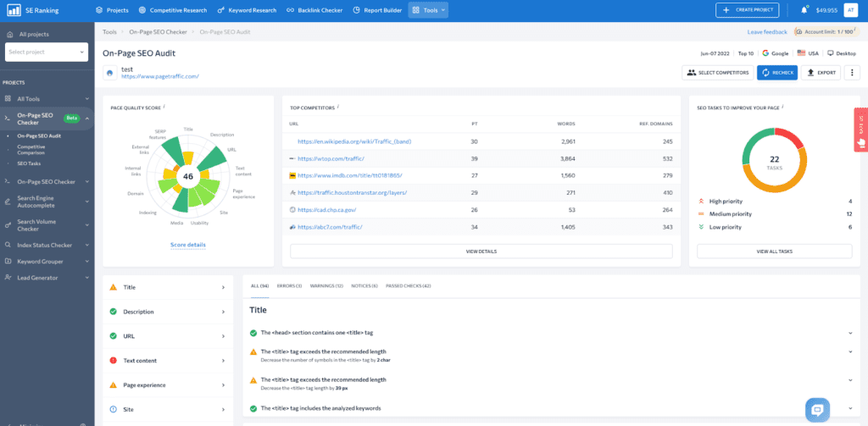Click the Recheck button
The width and height of the screenshot is (868, 426).
777,73
